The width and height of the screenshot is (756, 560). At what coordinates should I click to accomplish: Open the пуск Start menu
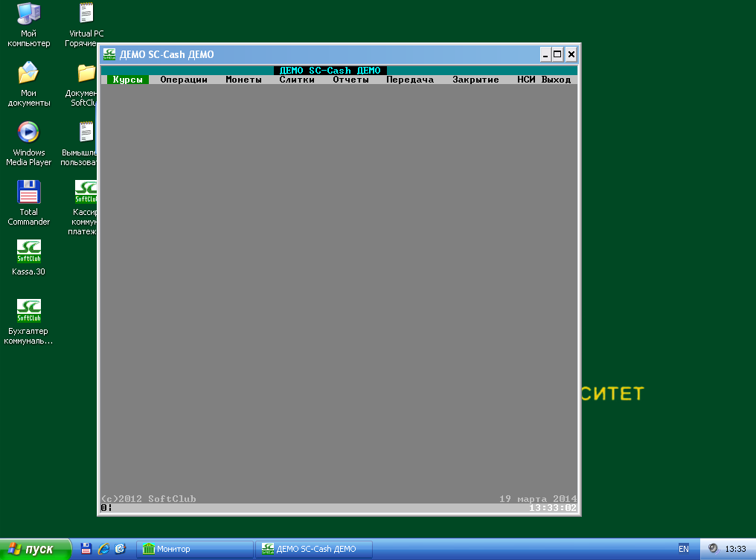tap(35, 549)
